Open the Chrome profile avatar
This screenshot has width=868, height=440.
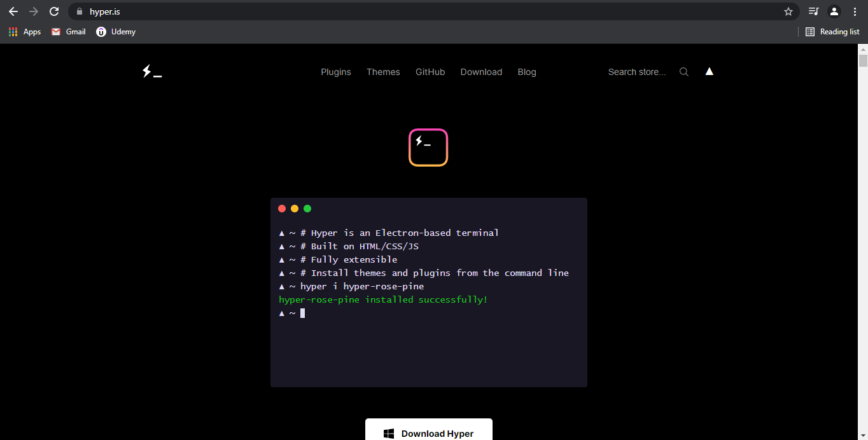(x=834, y=11)
